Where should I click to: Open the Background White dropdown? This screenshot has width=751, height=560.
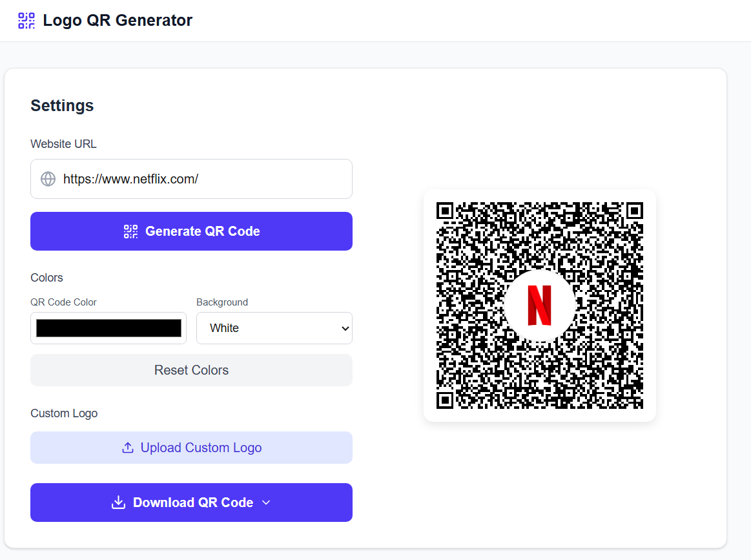tap(274, 328)
